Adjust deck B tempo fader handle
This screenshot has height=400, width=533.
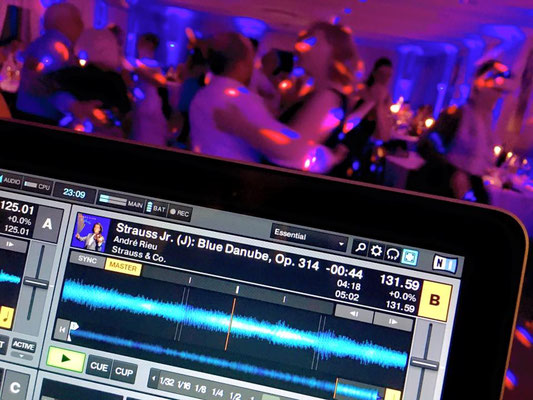[x=425, y=363]
